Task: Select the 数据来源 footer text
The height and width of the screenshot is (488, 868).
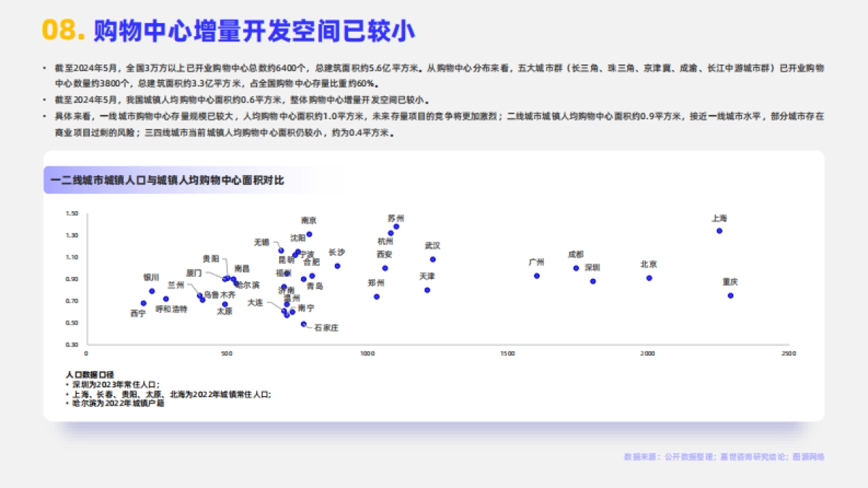Action: [726, 458]
